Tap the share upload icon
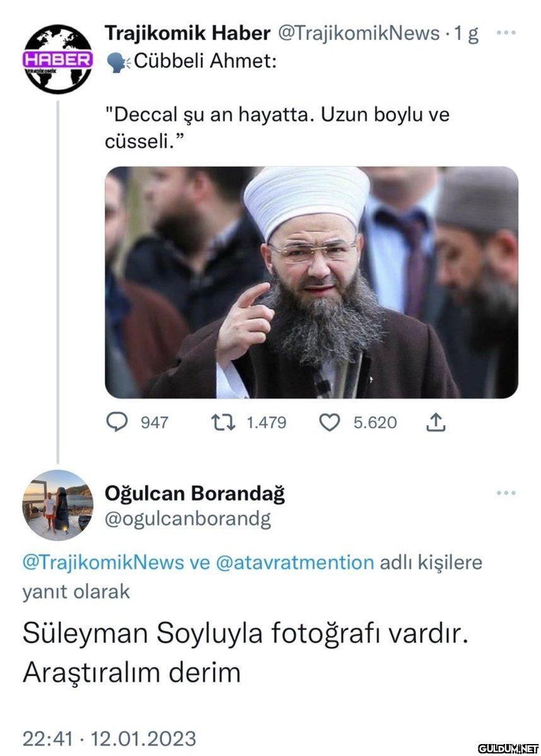This screenshot has width=541, height=756. 436,423
